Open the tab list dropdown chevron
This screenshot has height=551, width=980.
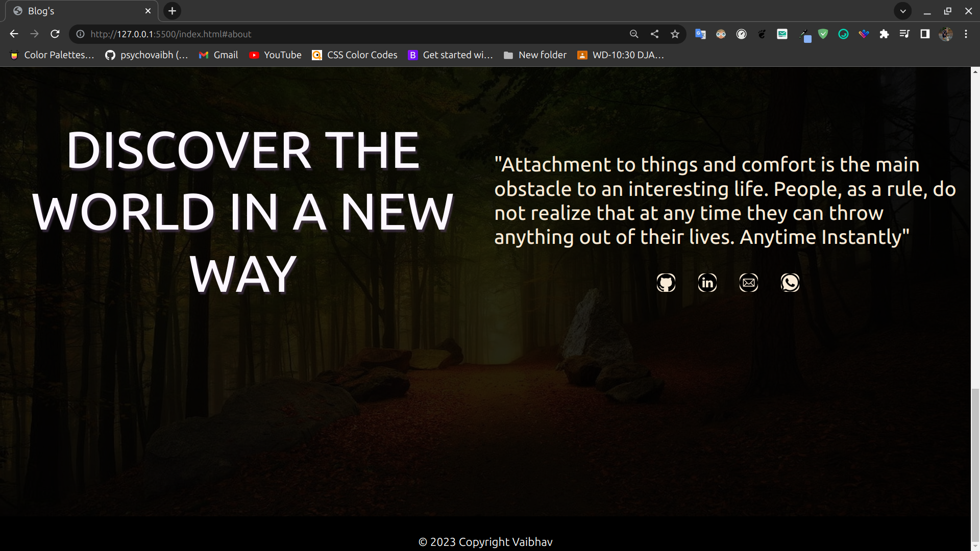coord(903,11)
